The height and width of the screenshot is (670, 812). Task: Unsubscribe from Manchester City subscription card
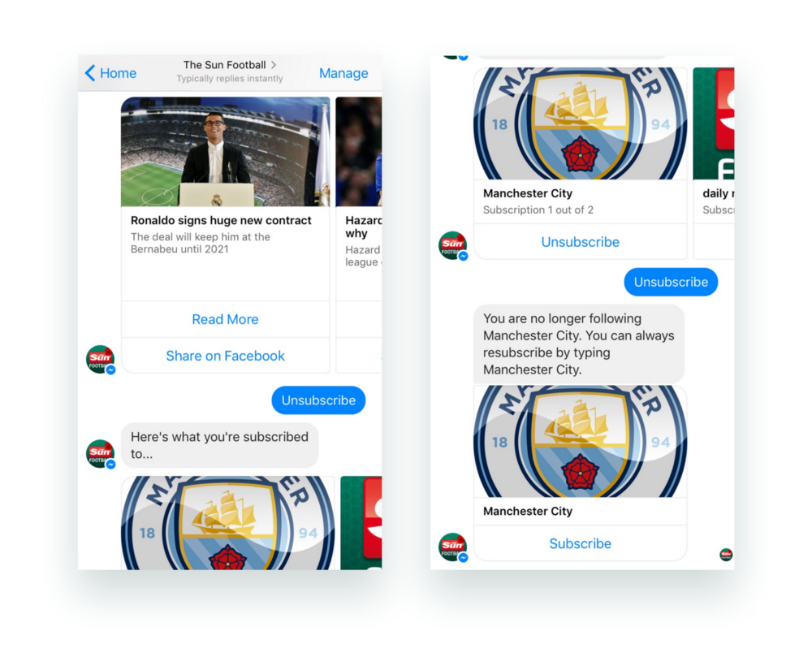coord(580,242)
